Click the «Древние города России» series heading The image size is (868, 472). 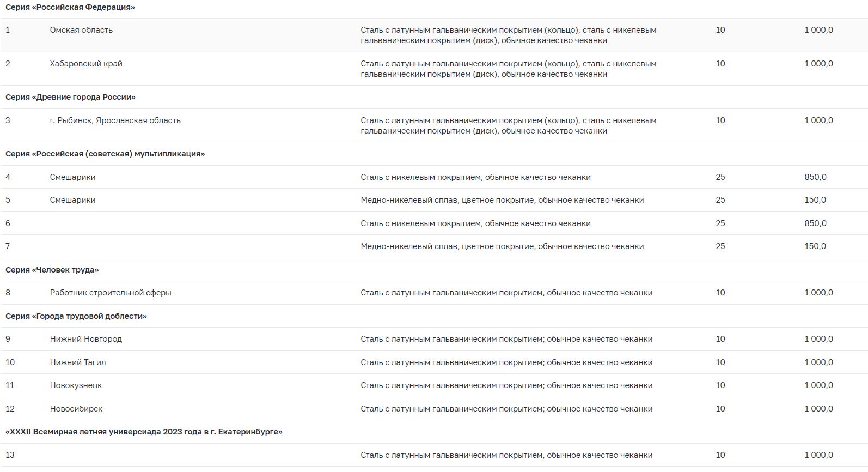[x=70, y=97]
